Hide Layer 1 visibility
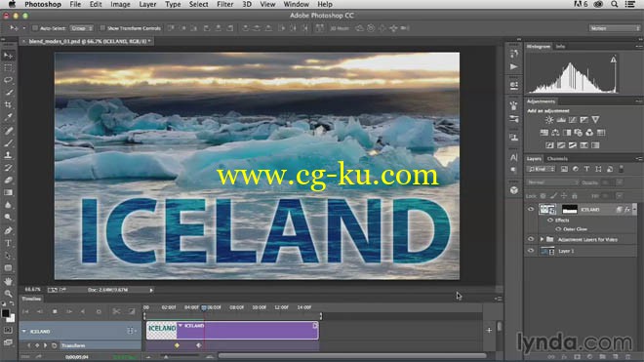 [x=531, y=251]
